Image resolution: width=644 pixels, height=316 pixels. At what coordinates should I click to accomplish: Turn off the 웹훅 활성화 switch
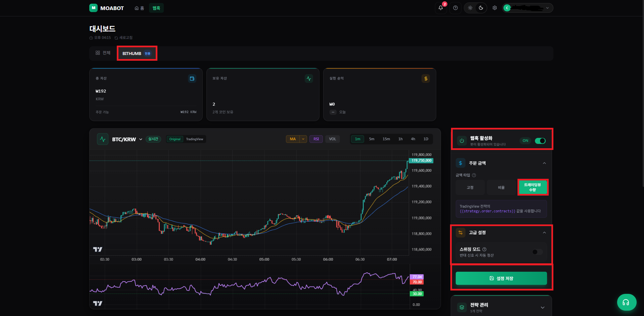tap(540, 141)
